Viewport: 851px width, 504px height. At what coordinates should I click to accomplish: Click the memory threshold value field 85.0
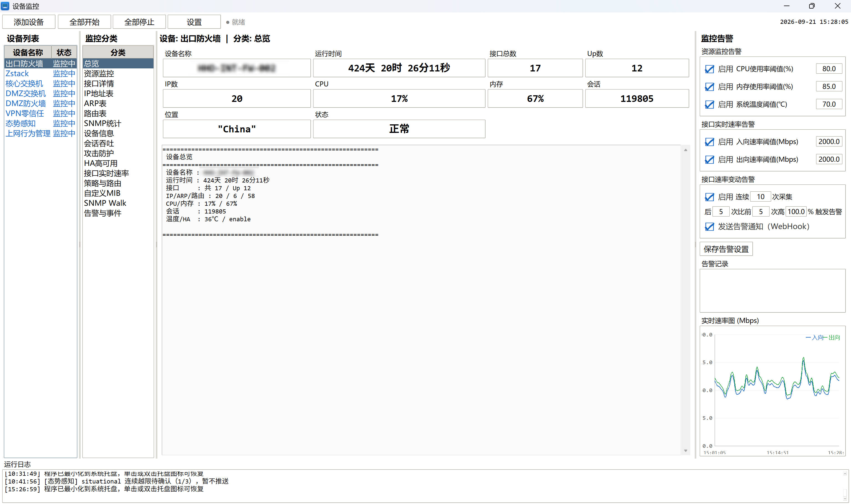(x=829, y=86)
